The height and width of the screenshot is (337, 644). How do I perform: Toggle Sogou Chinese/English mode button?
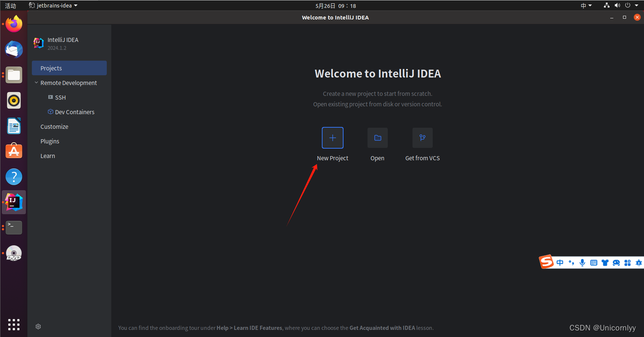(560, 263)
